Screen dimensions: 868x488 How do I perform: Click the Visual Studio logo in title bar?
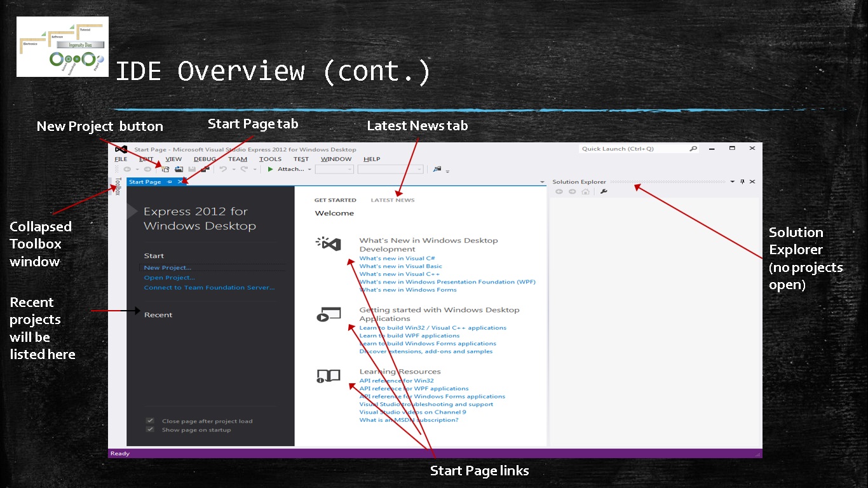tap(121, 149)
